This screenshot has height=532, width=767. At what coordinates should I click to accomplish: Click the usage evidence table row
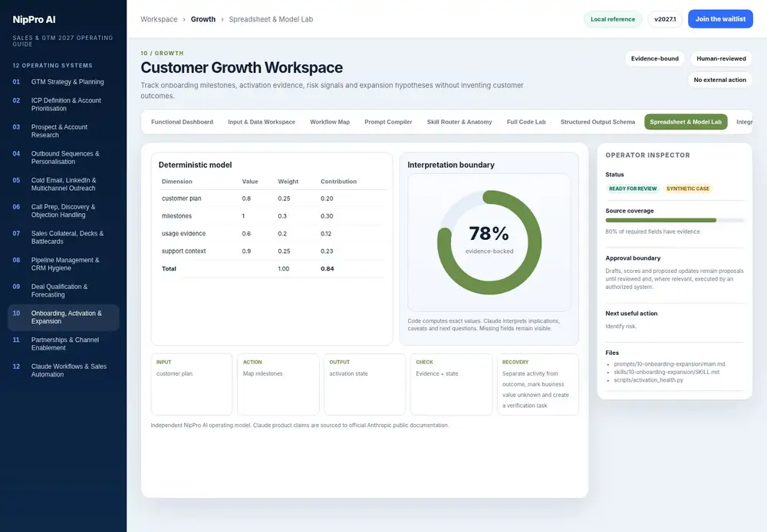272,234
